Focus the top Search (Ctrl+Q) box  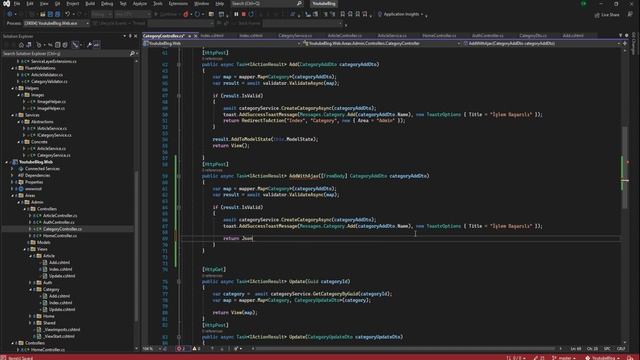click(x=267, y=4)
